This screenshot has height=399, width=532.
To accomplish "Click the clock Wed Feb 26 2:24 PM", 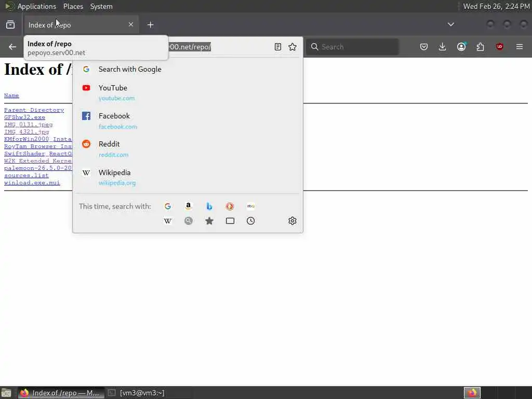I will 496,6.
